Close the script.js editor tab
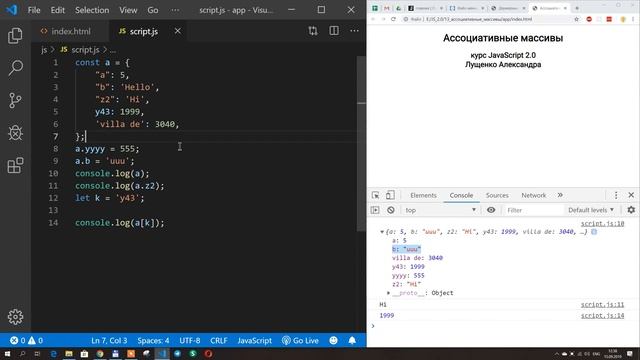Screen dimensions: 640x360 tap(178, 31)
